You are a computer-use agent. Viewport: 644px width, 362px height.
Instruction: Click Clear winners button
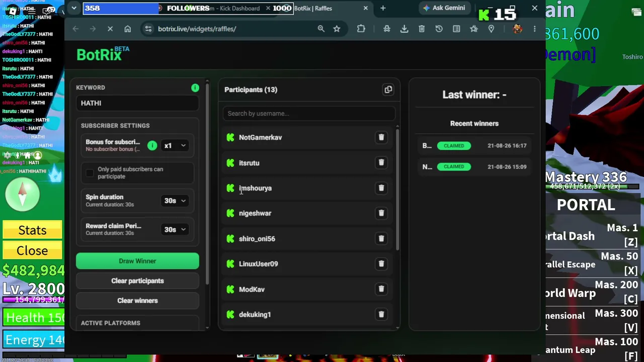pos(137,300)
